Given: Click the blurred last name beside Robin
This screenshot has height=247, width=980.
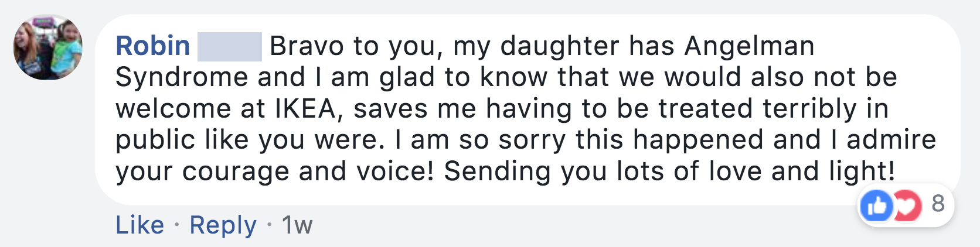Looking at the screenshot, I should click(229, 47).
